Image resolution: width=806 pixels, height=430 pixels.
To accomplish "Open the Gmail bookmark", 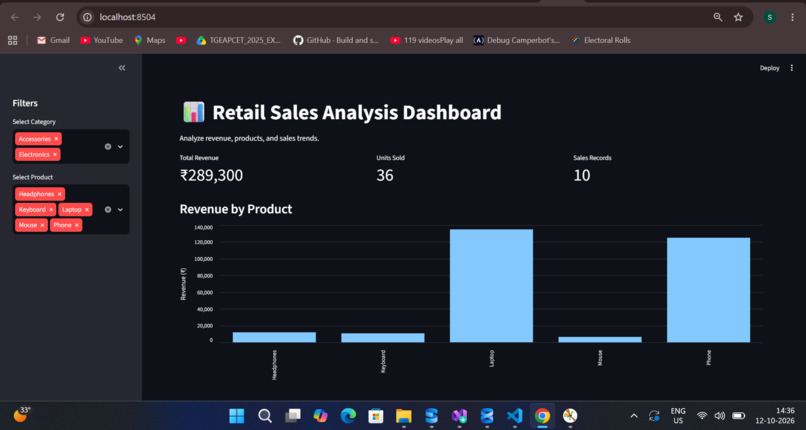I will click(x=53, y=40).
